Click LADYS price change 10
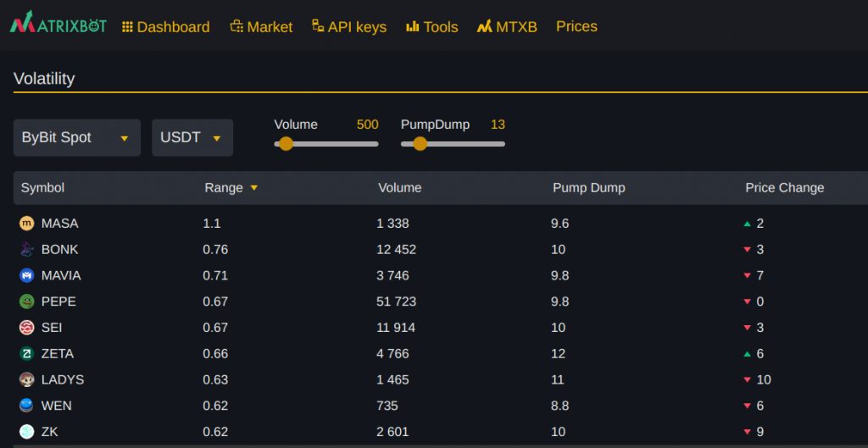 [x=764, y=379]
